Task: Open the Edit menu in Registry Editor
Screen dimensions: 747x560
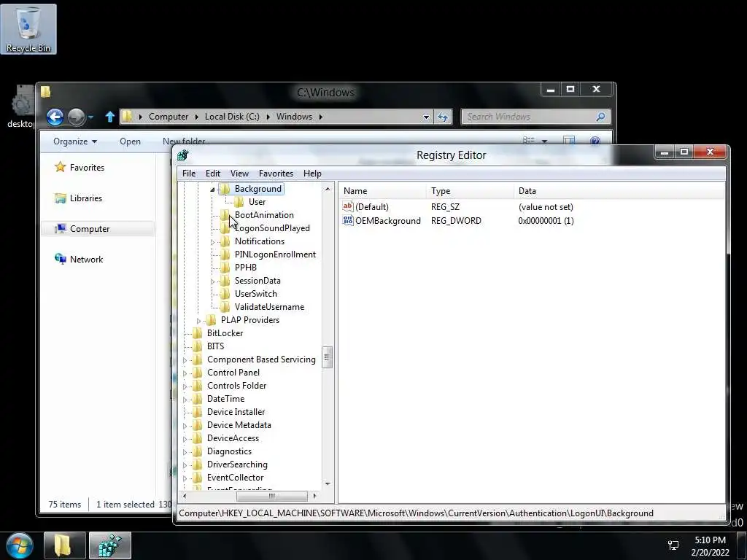Action: point(212,174)
